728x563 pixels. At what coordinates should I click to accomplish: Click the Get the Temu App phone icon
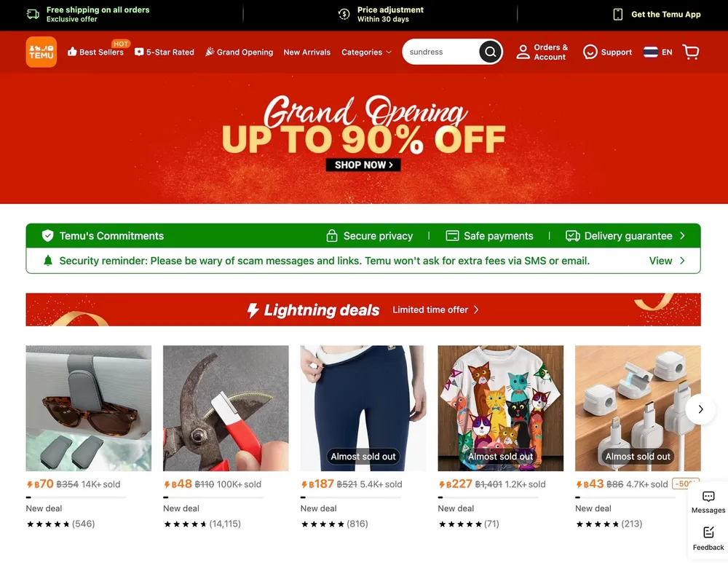click(617, 15)
